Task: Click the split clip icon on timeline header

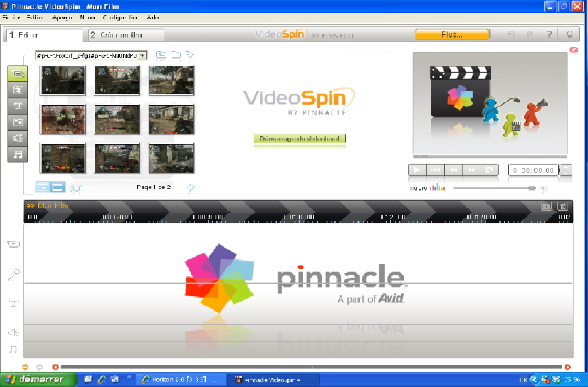Action: point(546,206)
